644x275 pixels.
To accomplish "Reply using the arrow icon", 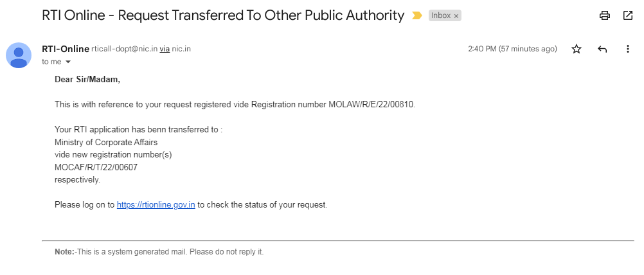I will pyautogui.click(x=602, y=49).
